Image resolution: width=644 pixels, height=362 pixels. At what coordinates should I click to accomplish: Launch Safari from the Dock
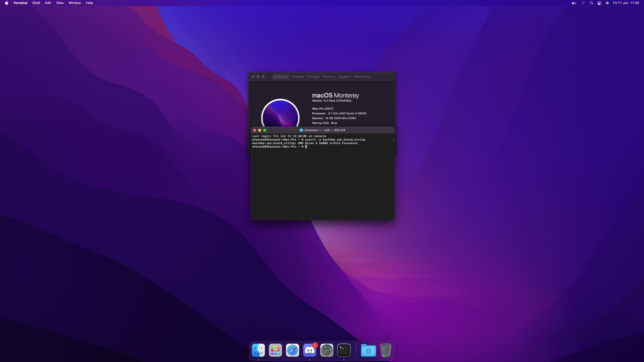click(293, 350)
